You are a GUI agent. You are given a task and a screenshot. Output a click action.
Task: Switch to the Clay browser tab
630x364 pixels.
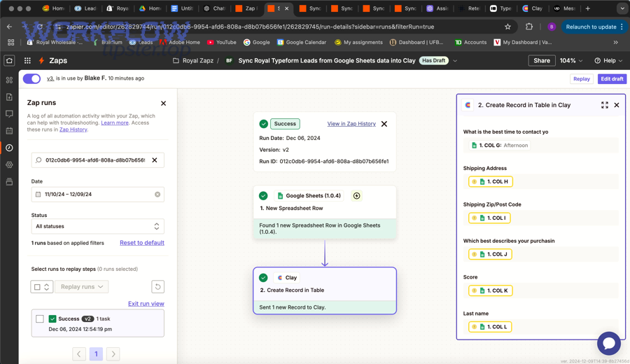(532, 8)
